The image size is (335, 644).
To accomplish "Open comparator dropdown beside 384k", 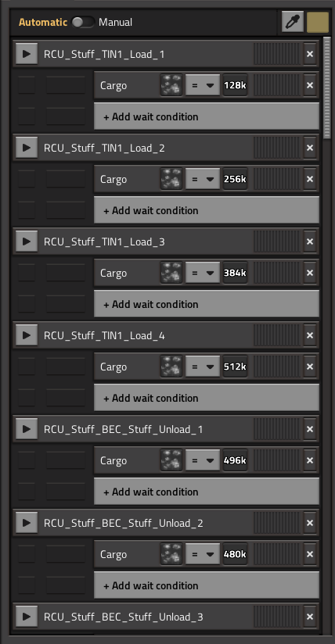I will click(x=203, y=273).
